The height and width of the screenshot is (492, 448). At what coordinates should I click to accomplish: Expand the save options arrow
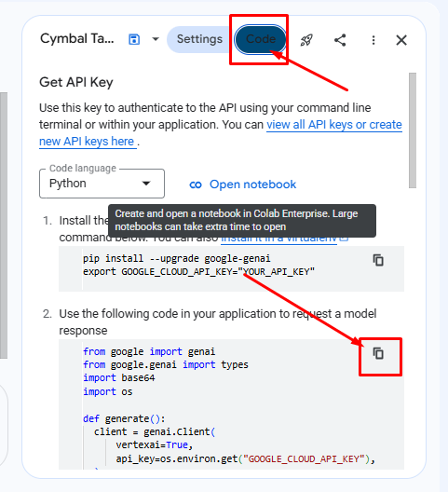click(x=156, y=39)
